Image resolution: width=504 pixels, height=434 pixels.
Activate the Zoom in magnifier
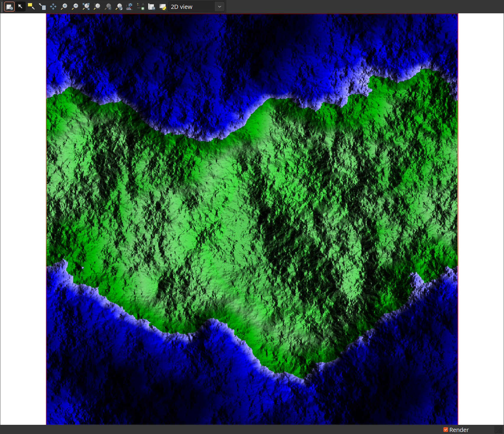(x=64, y=7)
